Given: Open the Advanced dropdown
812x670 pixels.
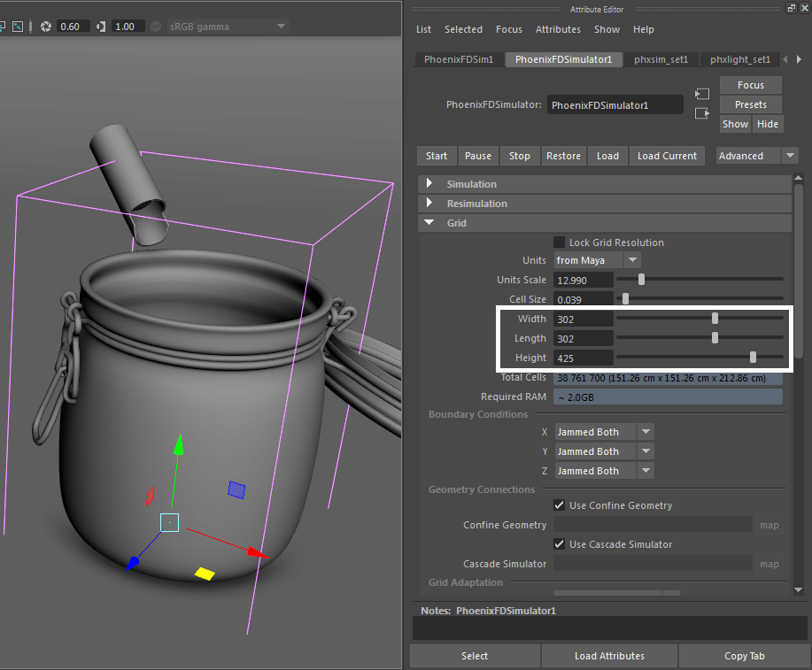Looking at the screenshot, I should pos(756,156).
